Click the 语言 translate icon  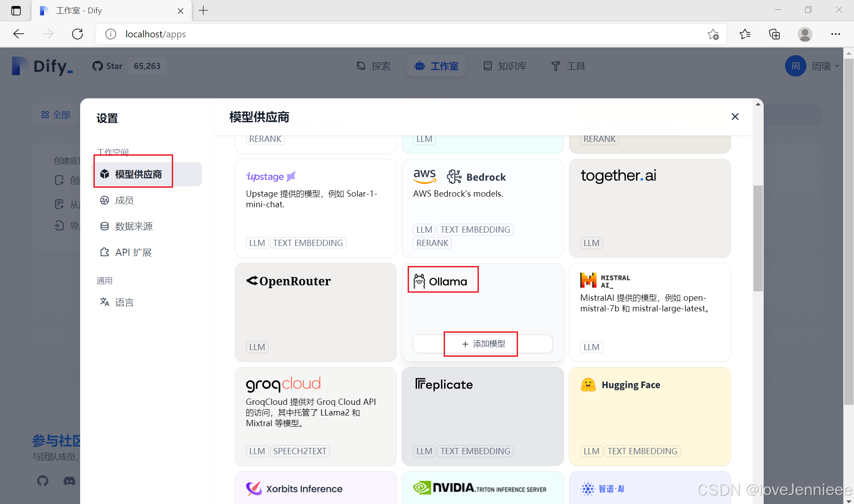[x=105, y=302]
